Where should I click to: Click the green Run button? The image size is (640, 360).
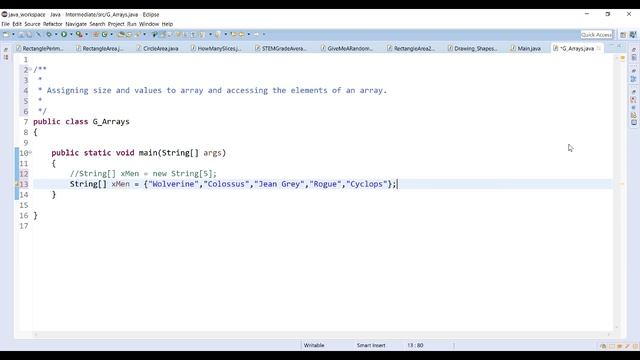[64, 35]
